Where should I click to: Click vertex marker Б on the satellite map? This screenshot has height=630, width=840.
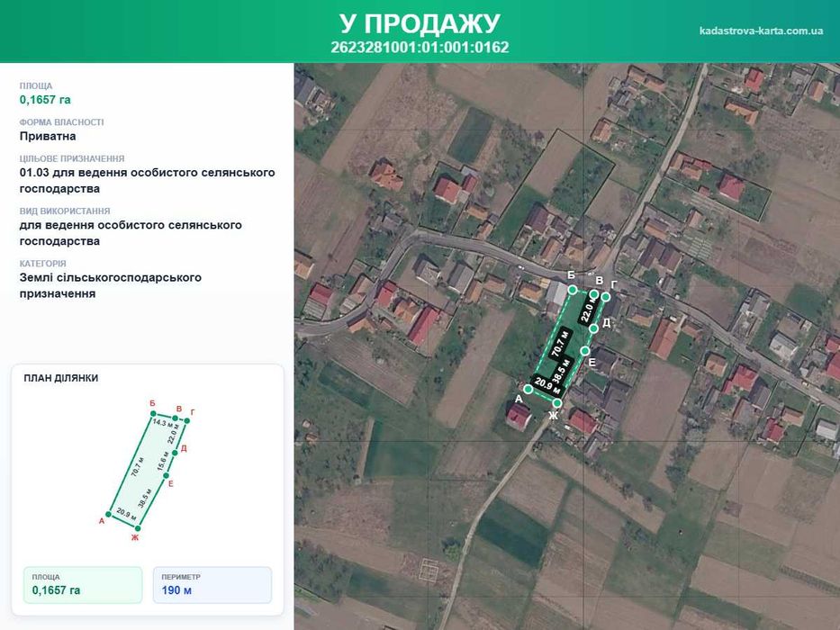pyautogui.click(x=573, y=290)
